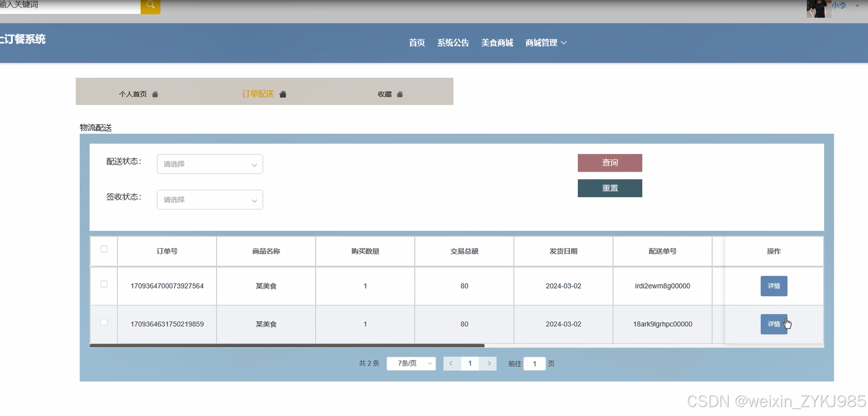868x416 pixels.
Task: Click the 重置 reset button
Action: pyautogui.click(x=610, y=188)
